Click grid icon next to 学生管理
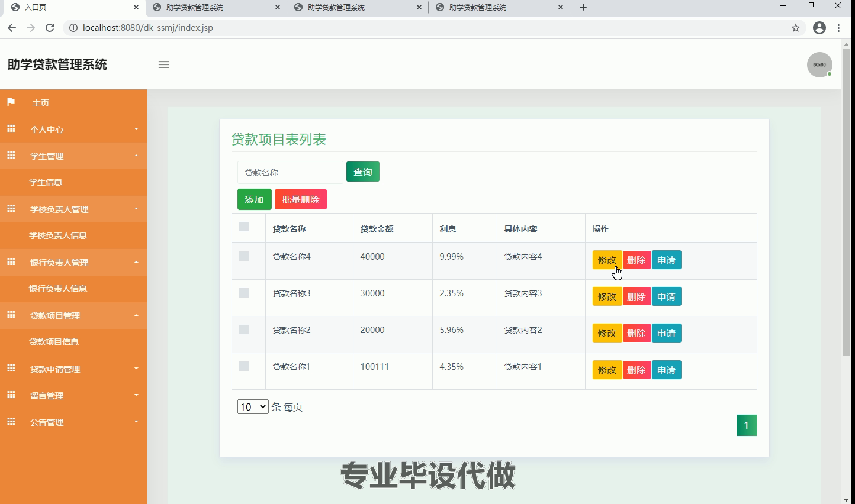This screenshot has height=504, width=855. 11,156
